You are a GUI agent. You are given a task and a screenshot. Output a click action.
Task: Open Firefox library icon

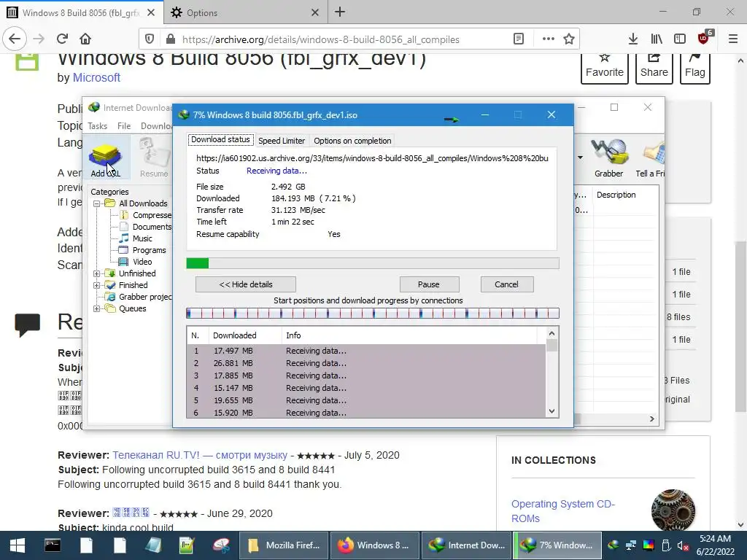[x=657, y=39]
